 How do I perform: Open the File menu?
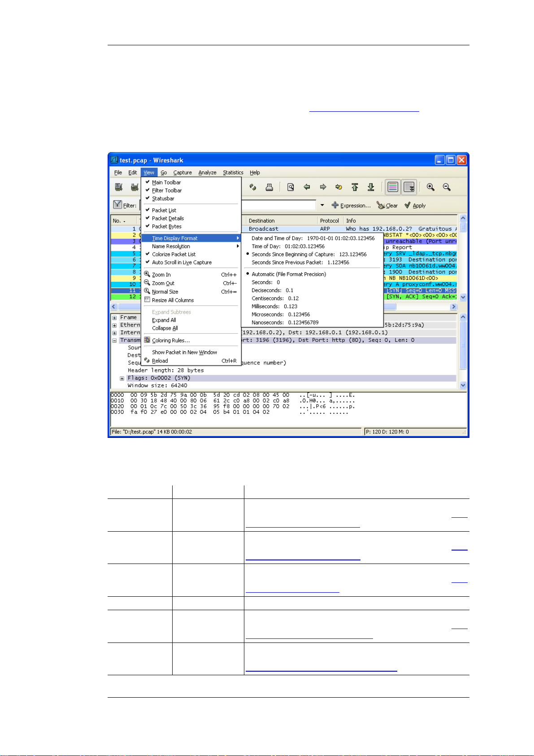pos(118,172)
